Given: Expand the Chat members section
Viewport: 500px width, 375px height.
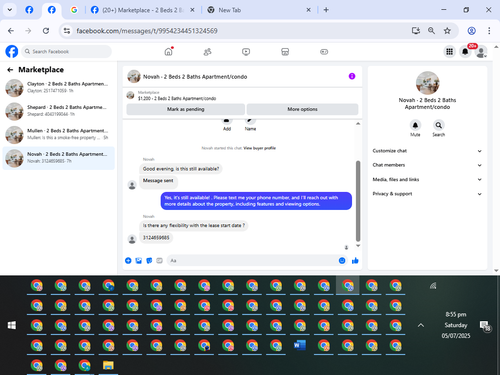Looking at the screenshot, I should (x=427, y=165).
